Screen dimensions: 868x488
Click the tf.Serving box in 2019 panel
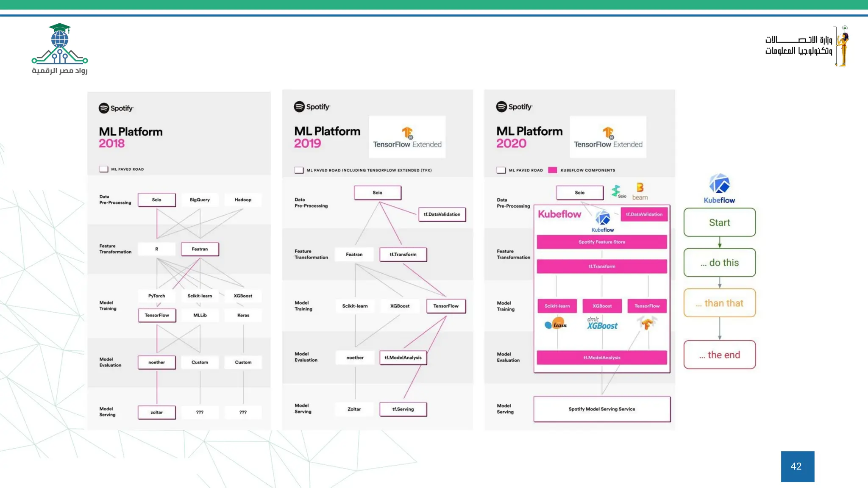click(403, 409)
